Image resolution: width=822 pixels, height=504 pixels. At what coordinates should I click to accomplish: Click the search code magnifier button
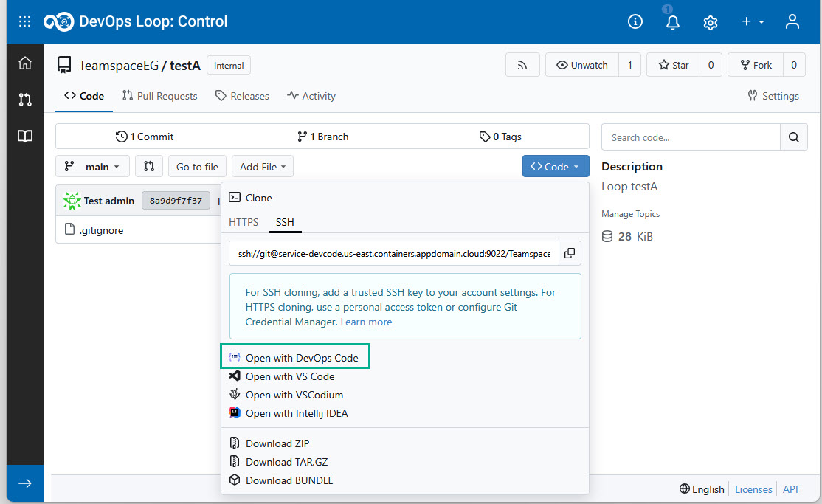click(x=793, y=137)
